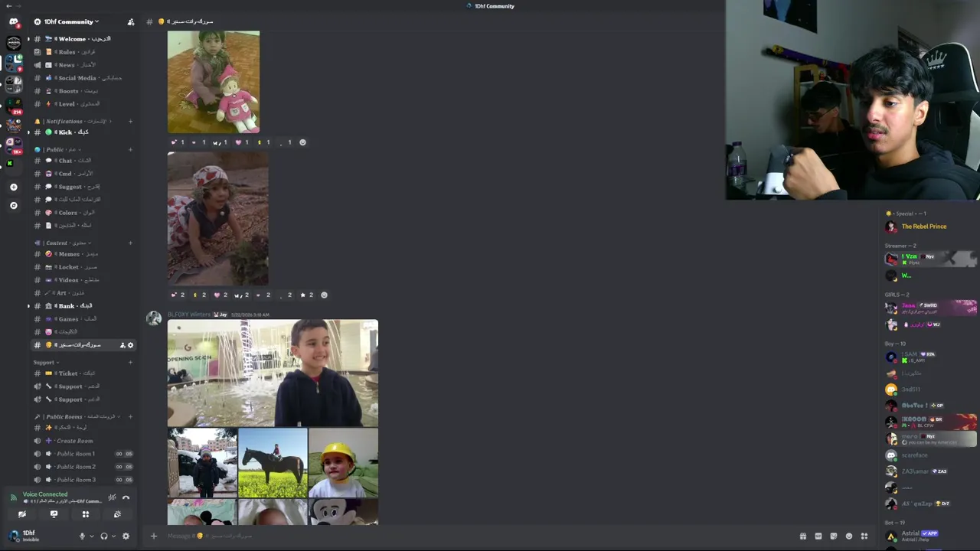The image size is (980, 551).
Task: Open the Ticket channel
Action: 83,373
